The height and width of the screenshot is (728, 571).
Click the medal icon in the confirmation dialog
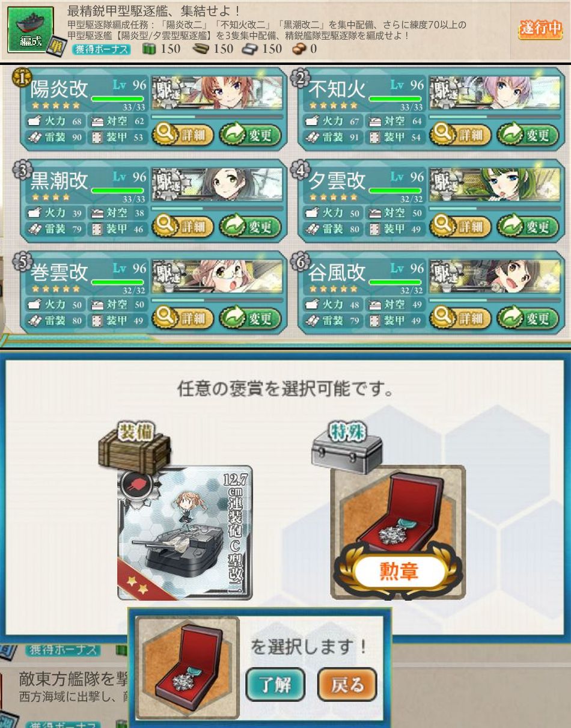188,668
